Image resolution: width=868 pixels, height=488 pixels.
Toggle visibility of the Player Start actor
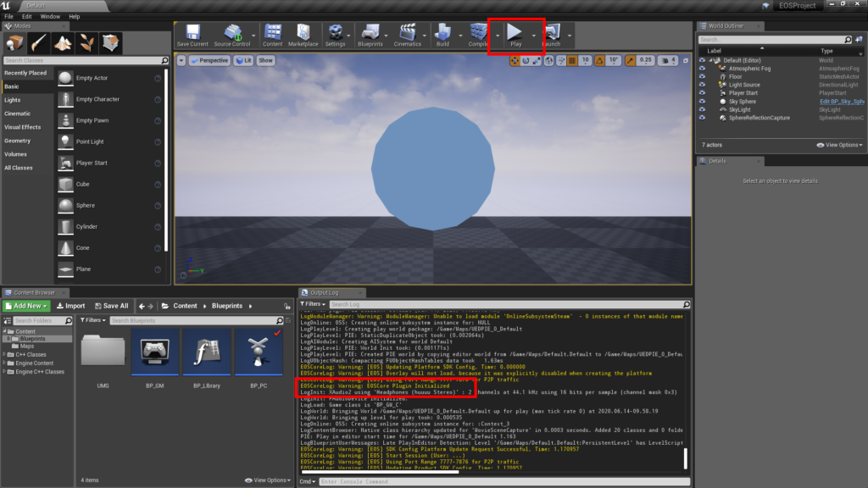[702, 93]
